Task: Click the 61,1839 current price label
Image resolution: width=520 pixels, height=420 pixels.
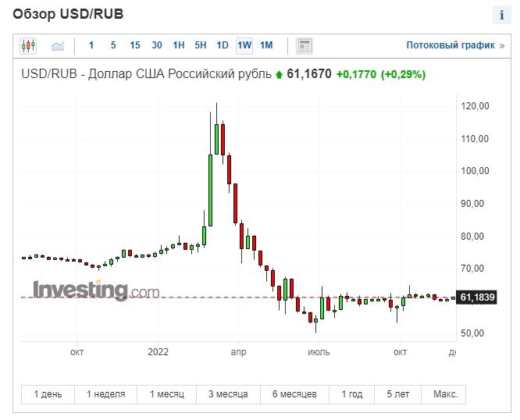Action: pos(477,297)
